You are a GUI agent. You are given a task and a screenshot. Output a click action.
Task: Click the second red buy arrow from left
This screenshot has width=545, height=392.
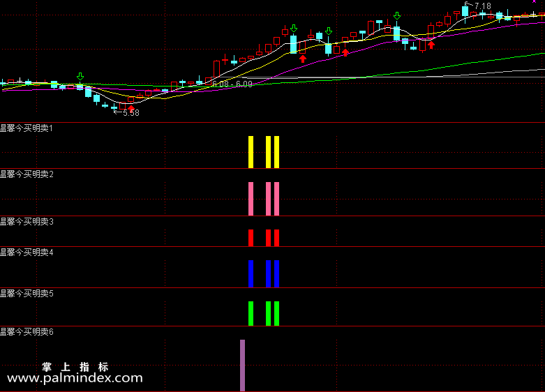(303, 59)
